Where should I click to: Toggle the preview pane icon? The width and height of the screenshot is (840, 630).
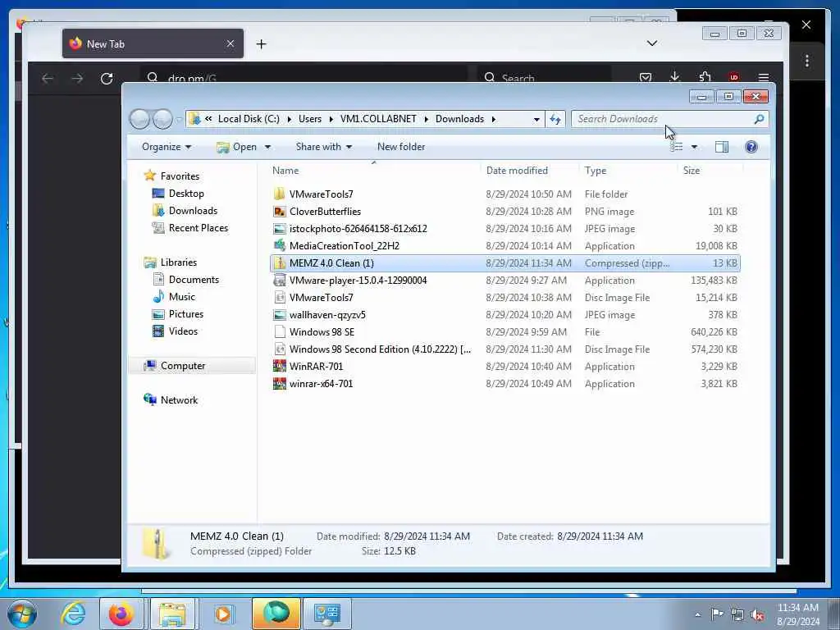[722, 147]
